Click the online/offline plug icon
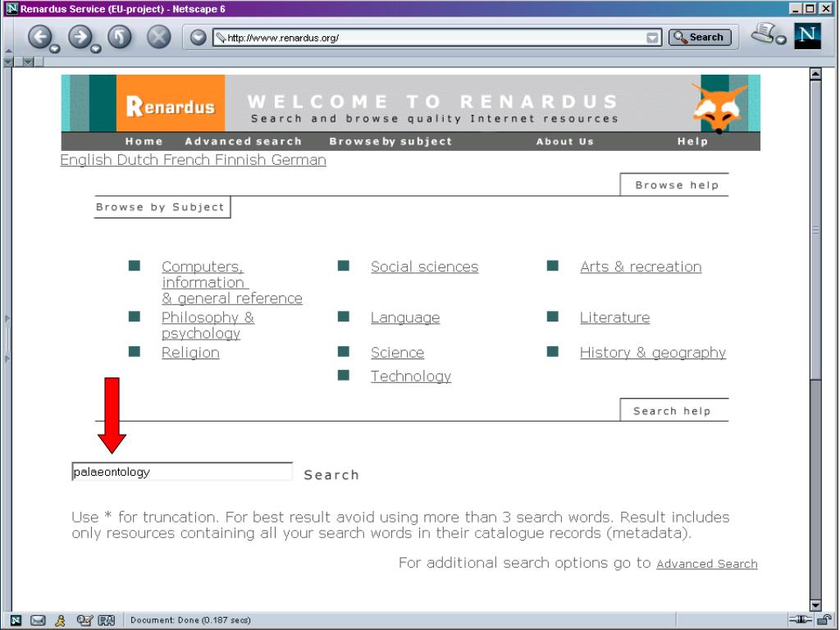This screenshot has height=630, width=840. 801,620
